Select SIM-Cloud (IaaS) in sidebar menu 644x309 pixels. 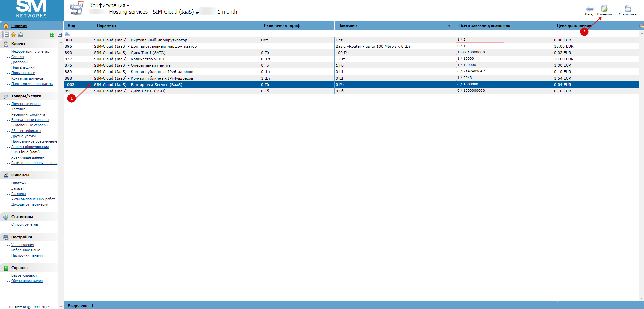click(26, 152)
